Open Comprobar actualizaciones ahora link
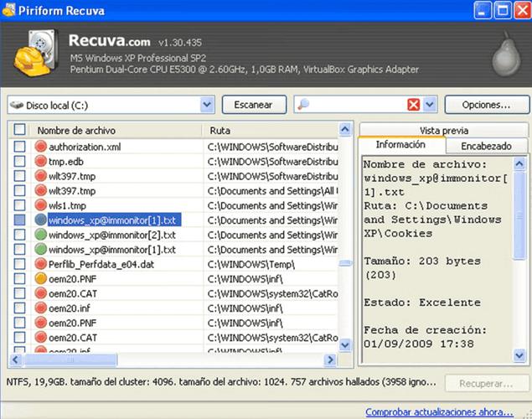Viewport: 532px width, 419px height. 439,411
